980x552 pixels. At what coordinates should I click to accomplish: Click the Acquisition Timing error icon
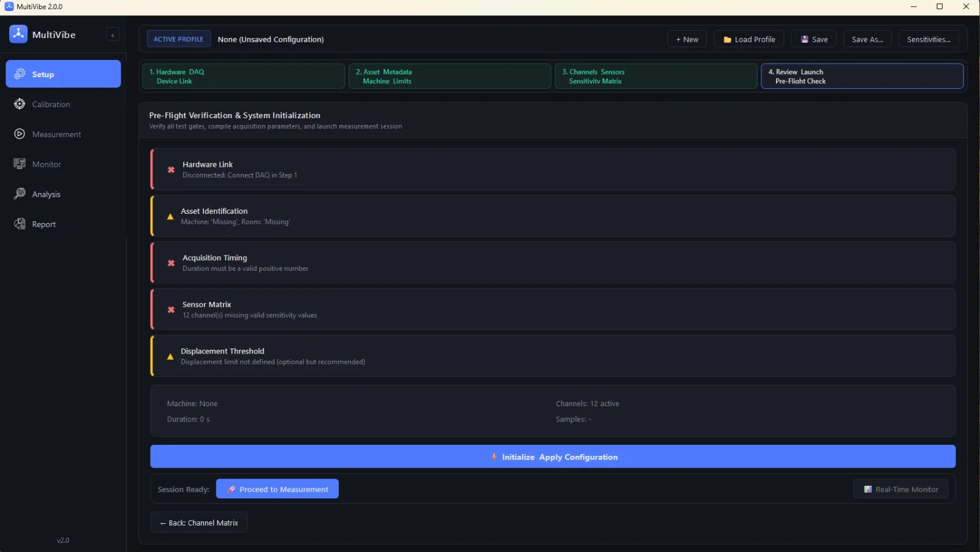[171, 263]
